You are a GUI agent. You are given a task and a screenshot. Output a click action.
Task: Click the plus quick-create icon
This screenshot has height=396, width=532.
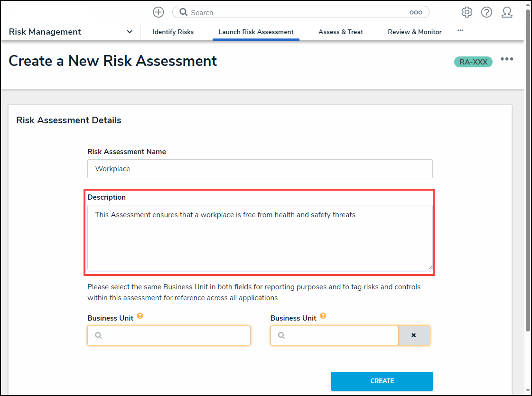159,12
